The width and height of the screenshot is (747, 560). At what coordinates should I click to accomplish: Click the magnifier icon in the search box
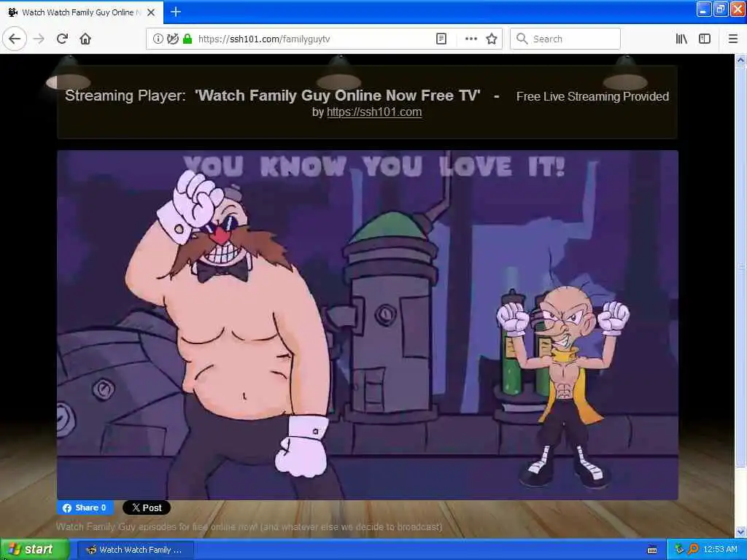coord(522,39)
